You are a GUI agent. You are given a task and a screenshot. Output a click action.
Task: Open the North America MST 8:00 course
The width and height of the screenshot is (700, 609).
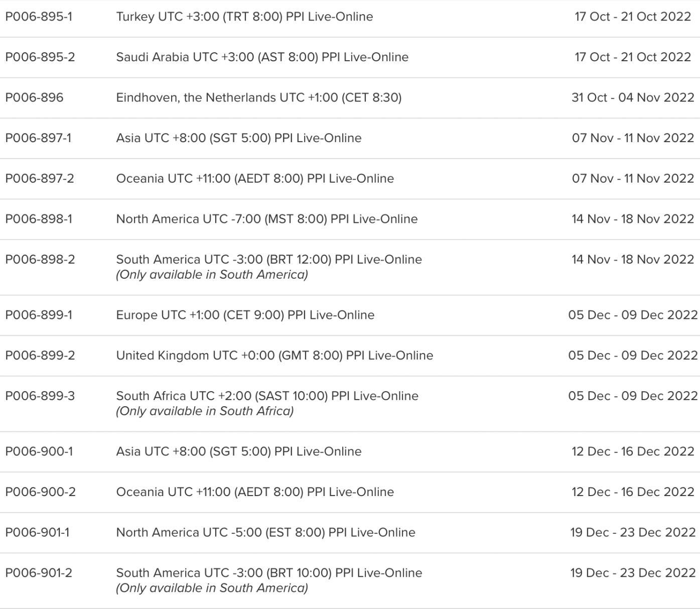(266, 219)
